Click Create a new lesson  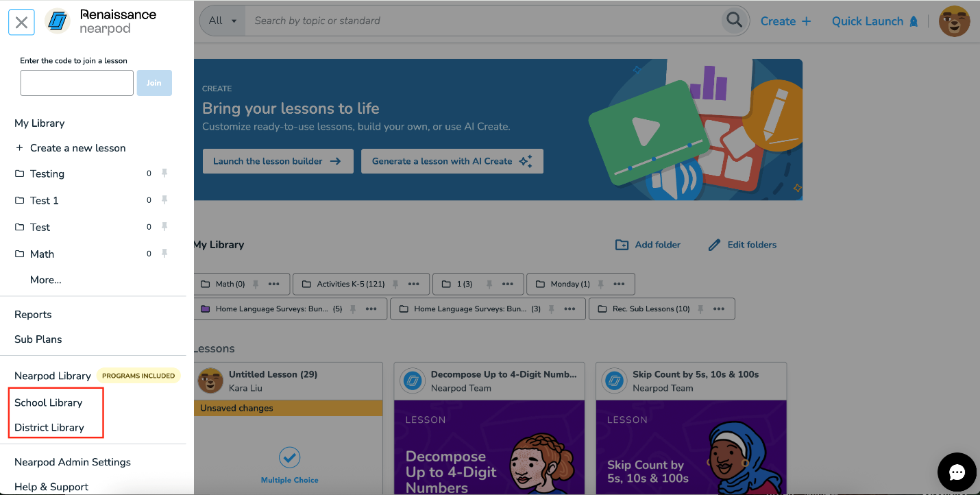click(71, 148)
